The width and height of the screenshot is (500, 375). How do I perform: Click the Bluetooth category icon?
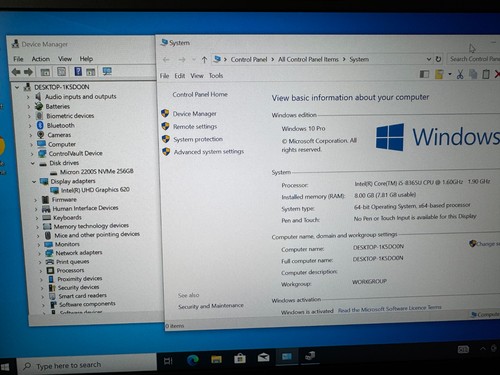pyautogui.click(x=40, y=125)
